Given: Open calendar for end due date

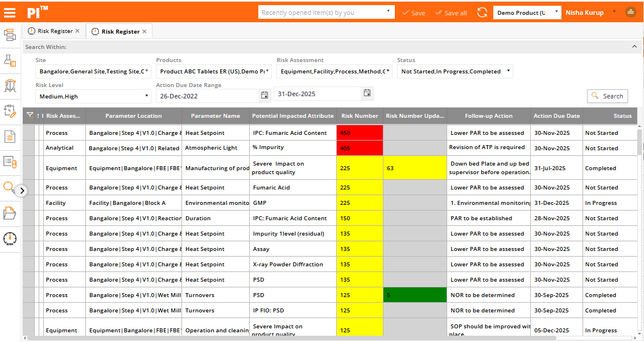Looking at the screenshot, I should click(x=367, y=93).
